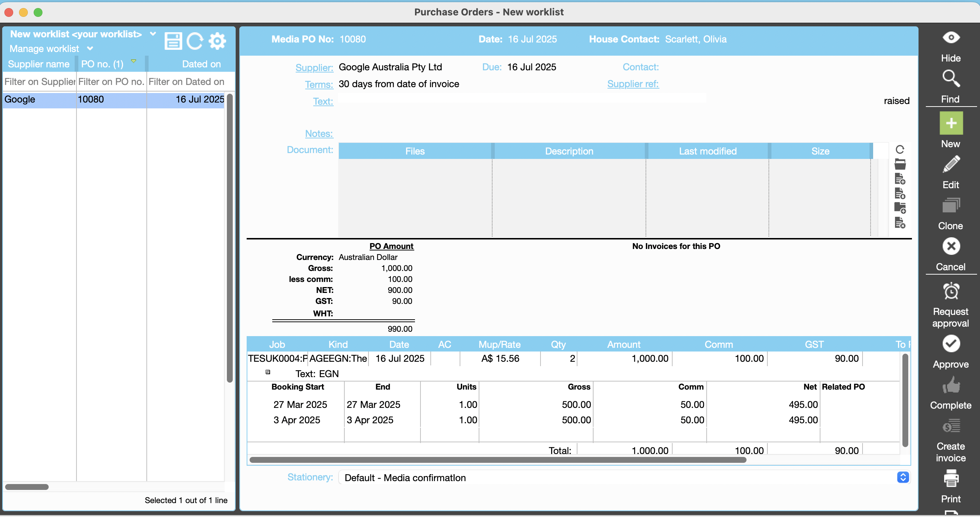
Task: Click the Amount column header
Action: [x=624, y=345]
